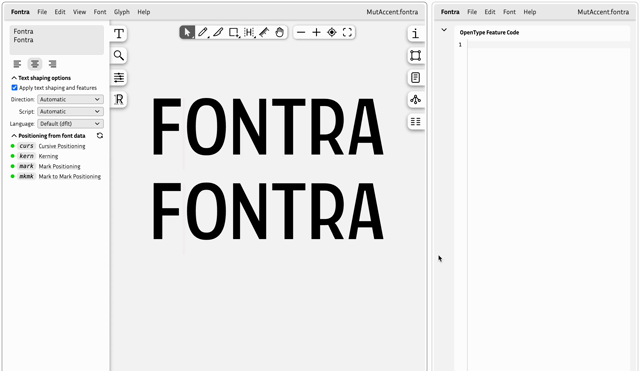Viewport: 640px width, 371px height.
Task: Open the selection transformation panel
Action: (x=416, y=56)
